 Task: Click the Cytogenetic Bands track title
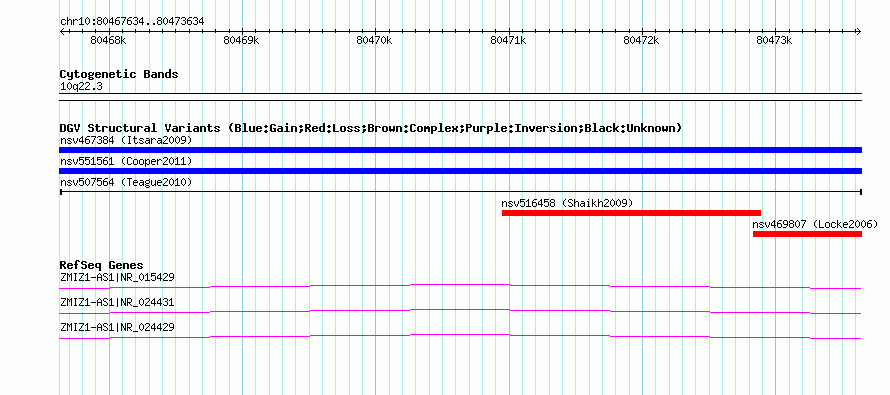(119, 74)
